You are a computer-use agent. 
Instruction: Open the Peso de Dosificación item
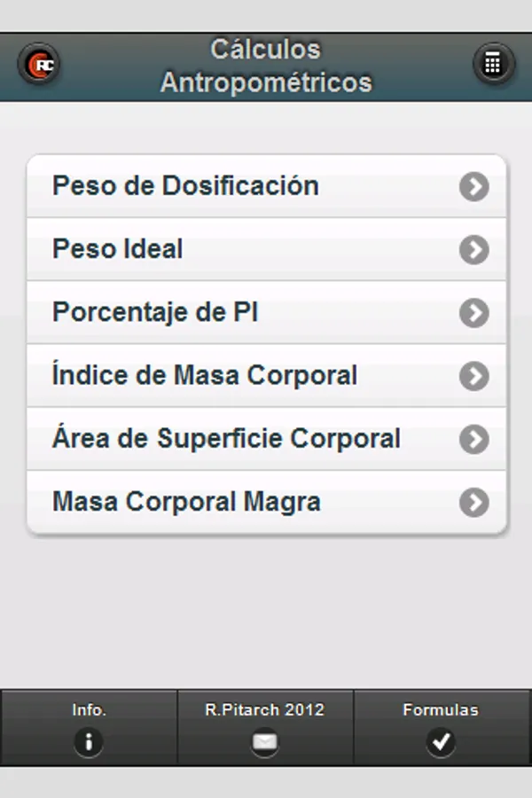pyautogui.click(x=186, y=186)
